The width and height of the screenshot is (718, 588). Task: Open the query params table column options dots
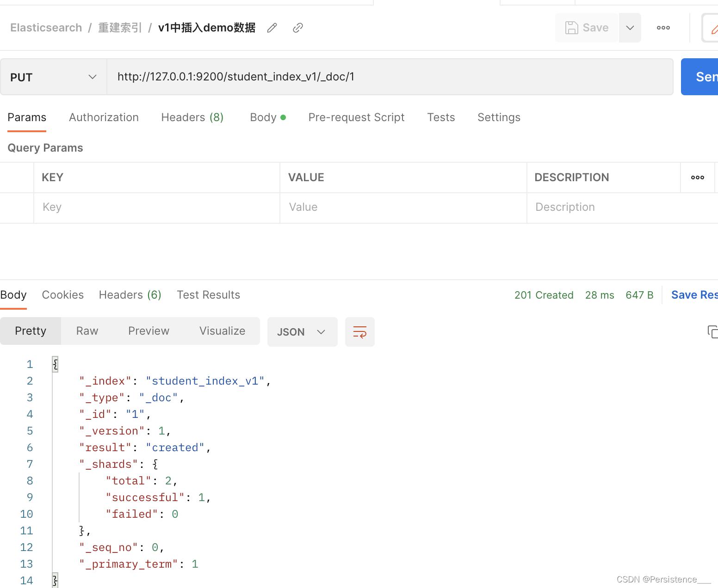tap(698, 178)
